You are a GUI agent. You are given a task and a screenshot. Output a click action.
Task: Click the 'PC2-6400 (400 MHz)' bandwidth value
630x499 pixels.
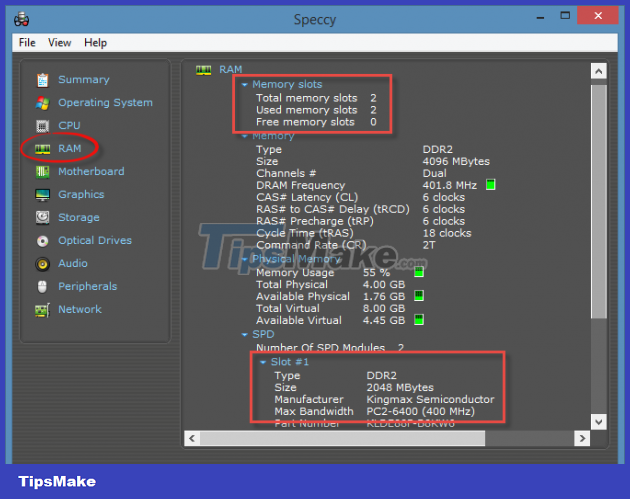pyautogui.click(x=421, y=411)
